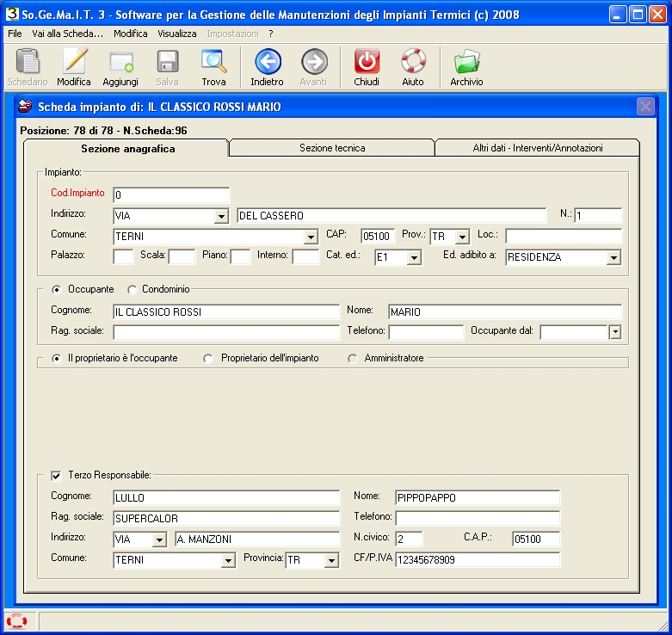Click the N.civico field
Screen dimensions: 672x635
coord(409,539)
